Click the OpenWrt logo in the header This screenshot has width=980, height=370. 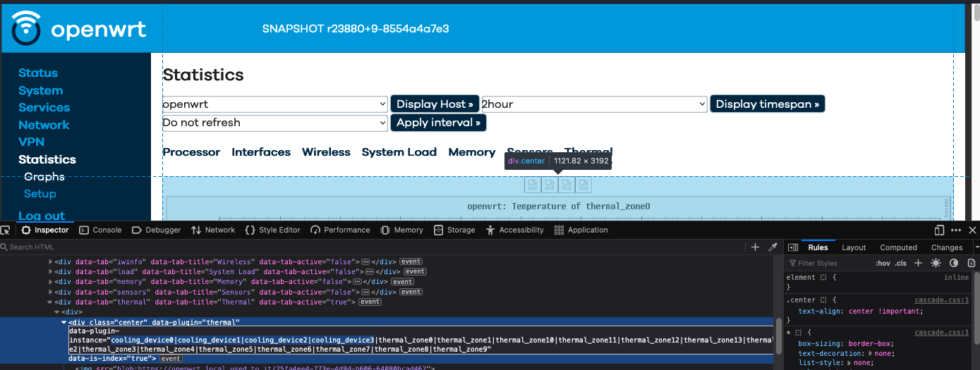[79, 29]
